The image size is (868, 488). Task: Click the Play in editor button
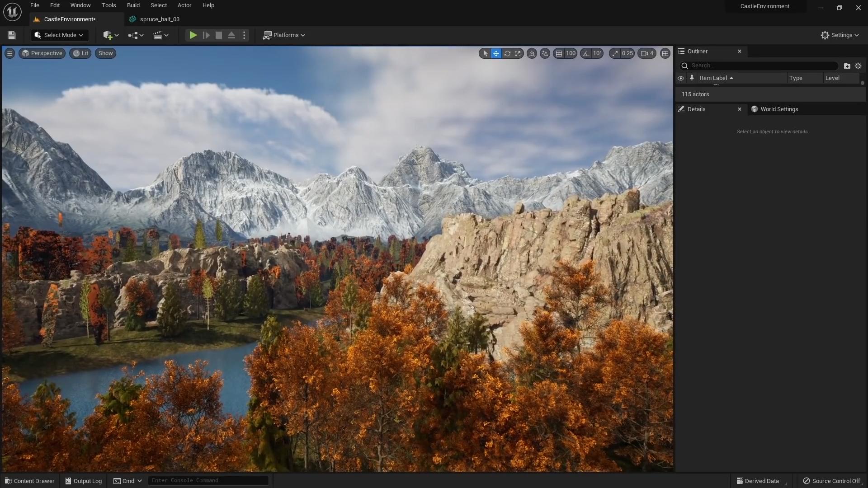193,35
